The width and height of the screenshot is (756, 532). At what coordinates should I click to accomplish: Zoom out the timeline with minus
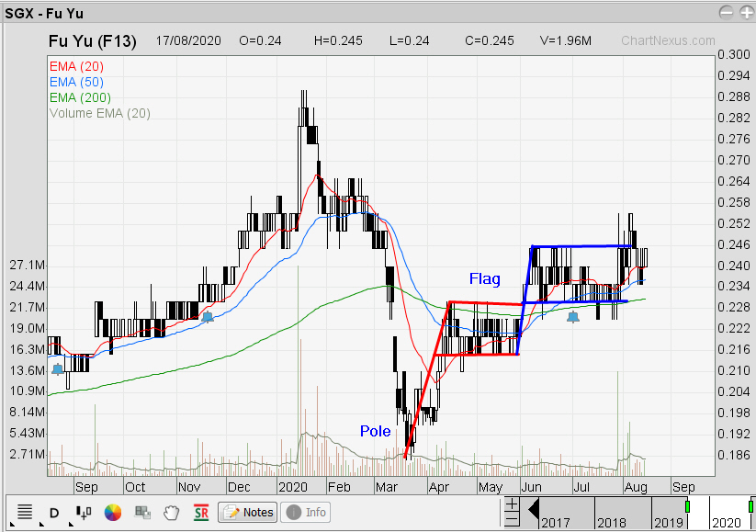512,519
